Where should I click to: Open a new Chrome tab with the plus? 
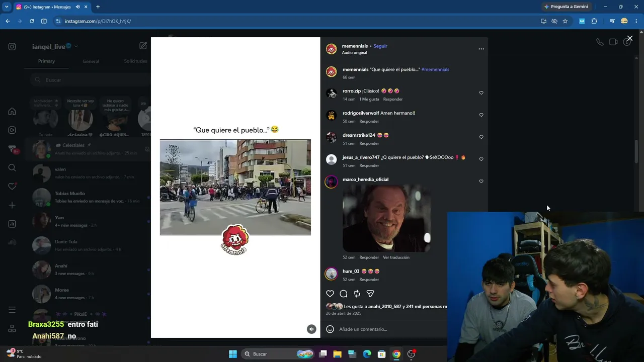pyautogui.click(x=98, y=7)
